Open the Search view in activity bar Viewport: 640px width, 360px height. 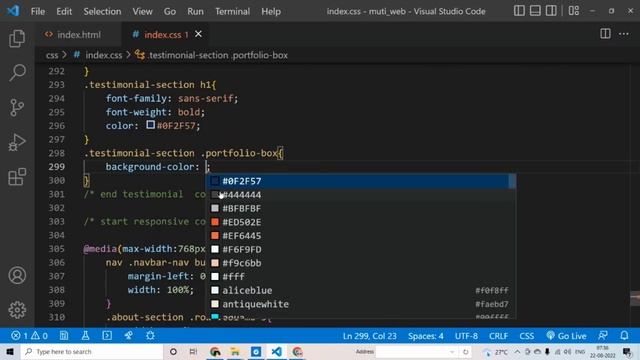[x=17, y=73]
